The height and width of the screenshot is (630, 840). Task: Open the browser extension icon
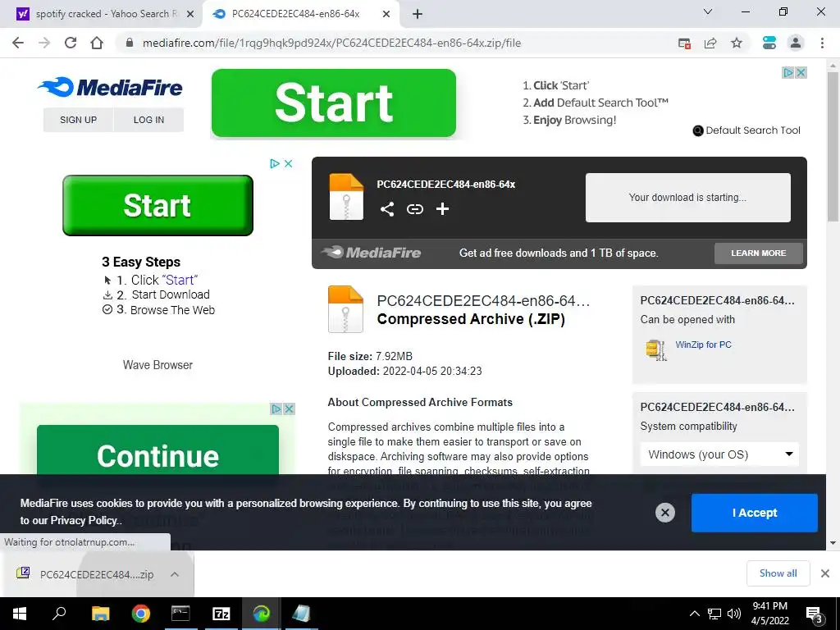(x=769, y=43)
